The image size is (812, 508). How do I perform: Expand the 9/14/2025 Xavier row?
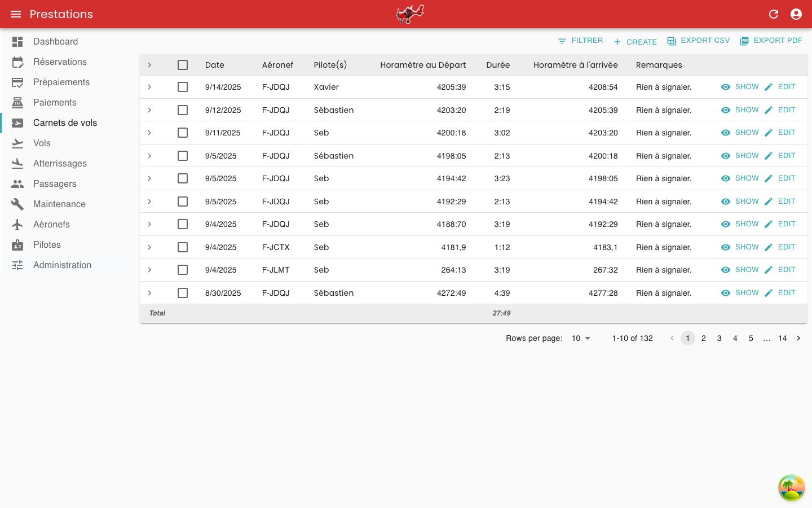(149, 87)
